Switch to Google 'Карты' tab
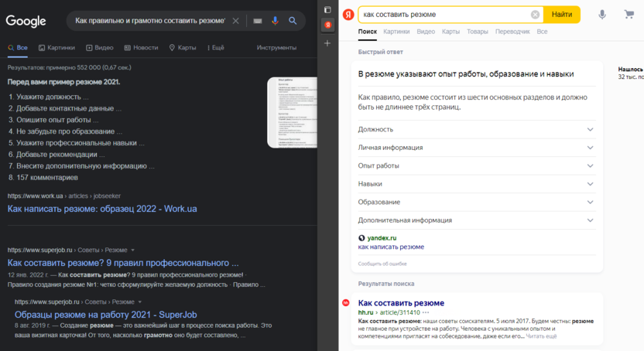644x351 pixels. (183, 48)
